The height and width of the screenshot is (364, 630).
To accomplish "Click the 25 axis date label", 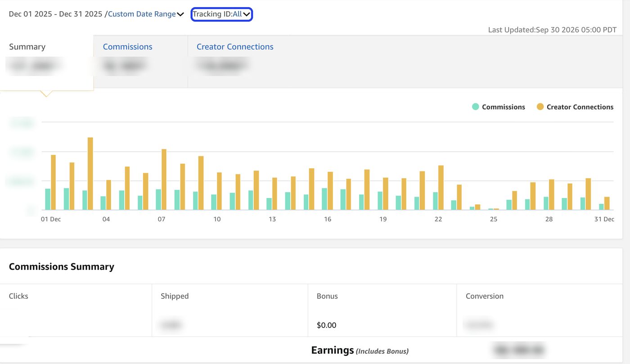I will coord(494,219).
